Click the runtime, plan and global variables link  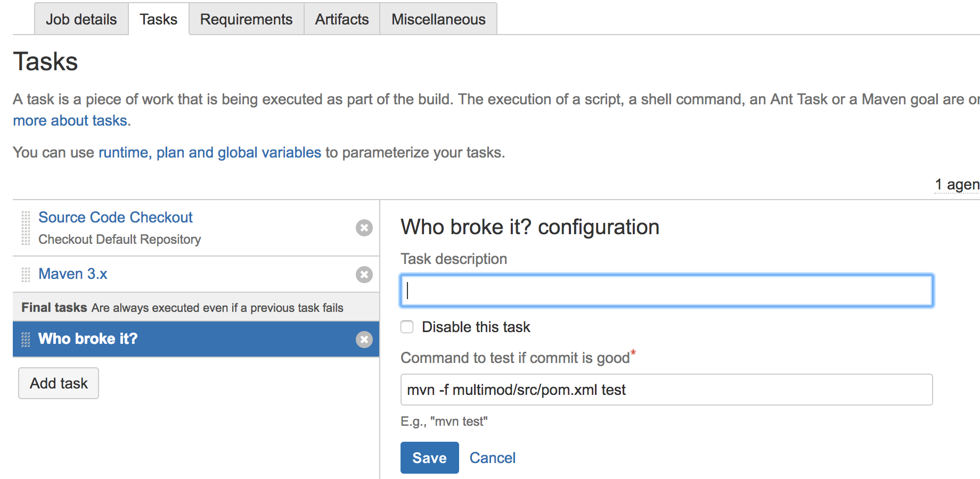(207, 152)
